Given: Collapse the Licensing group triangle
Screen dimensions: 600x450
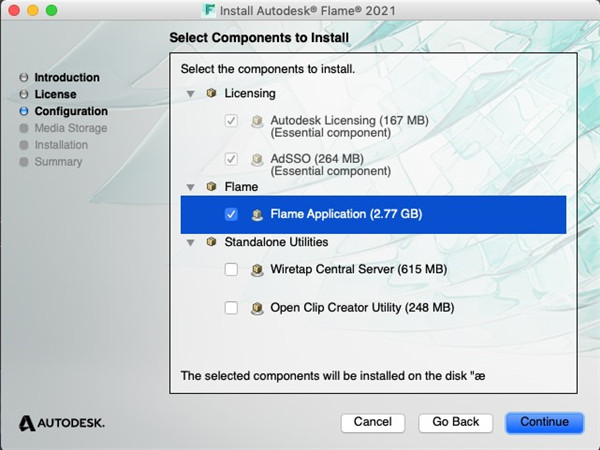Looking at the screenshot, I should tap(191, 93).
